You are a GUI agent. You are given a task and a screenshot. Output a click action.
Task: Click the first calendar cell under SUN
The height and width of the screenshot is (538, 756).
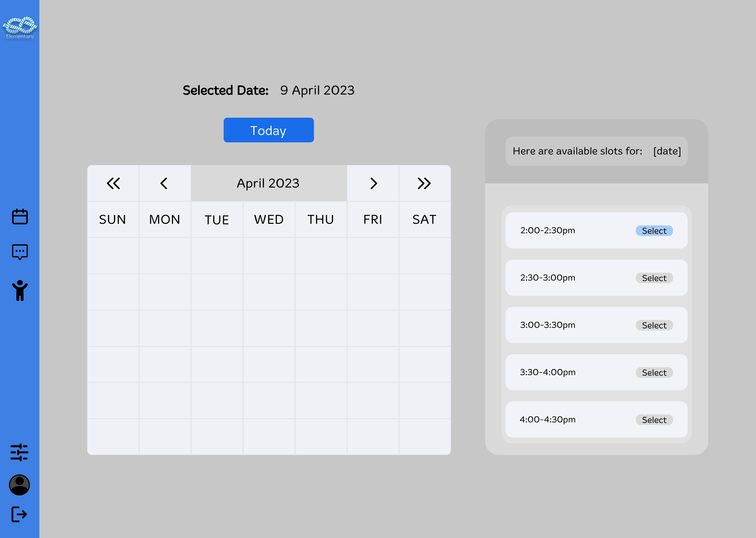coord(113,256)
